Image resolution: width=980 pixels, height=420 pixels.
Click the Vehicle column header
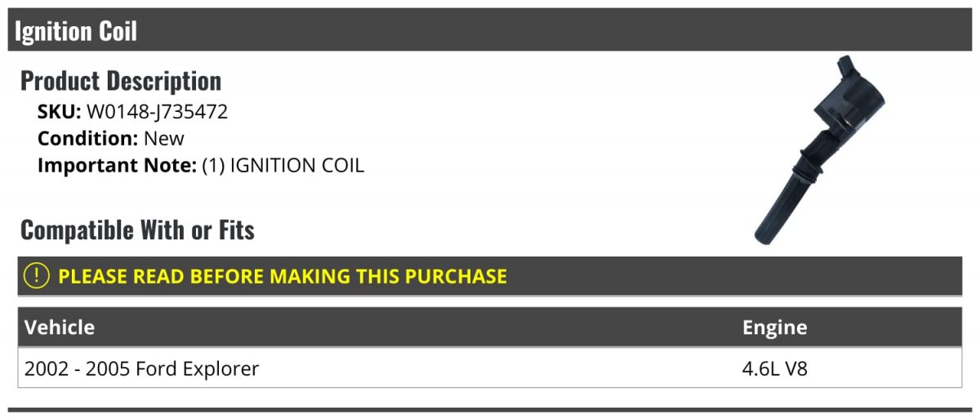(x=60, y=328)
